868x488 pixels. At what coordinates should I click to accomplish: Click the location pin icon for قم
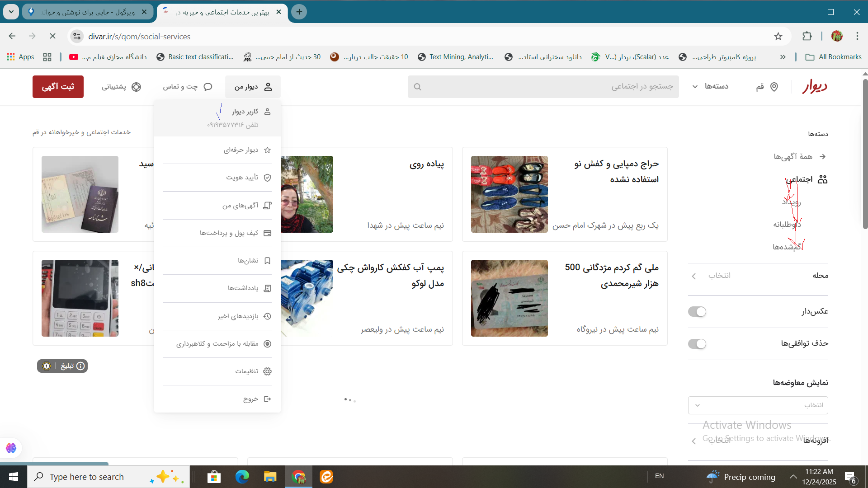pos(774,87)
